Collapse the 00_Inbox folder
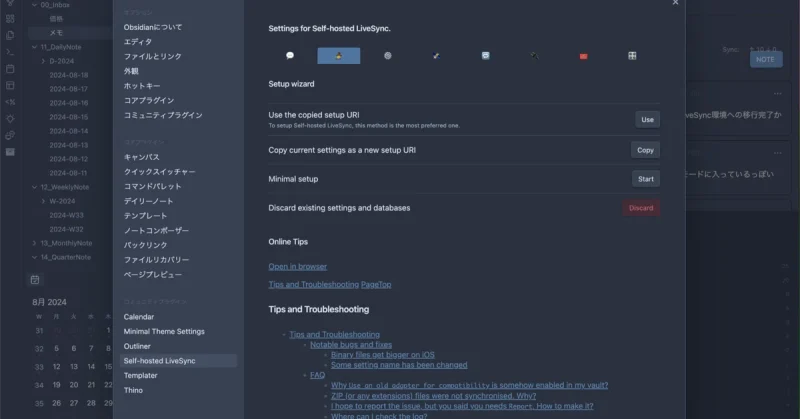Image resolution: width=800 pixels, height=419 pixels. tap(34, 5)
